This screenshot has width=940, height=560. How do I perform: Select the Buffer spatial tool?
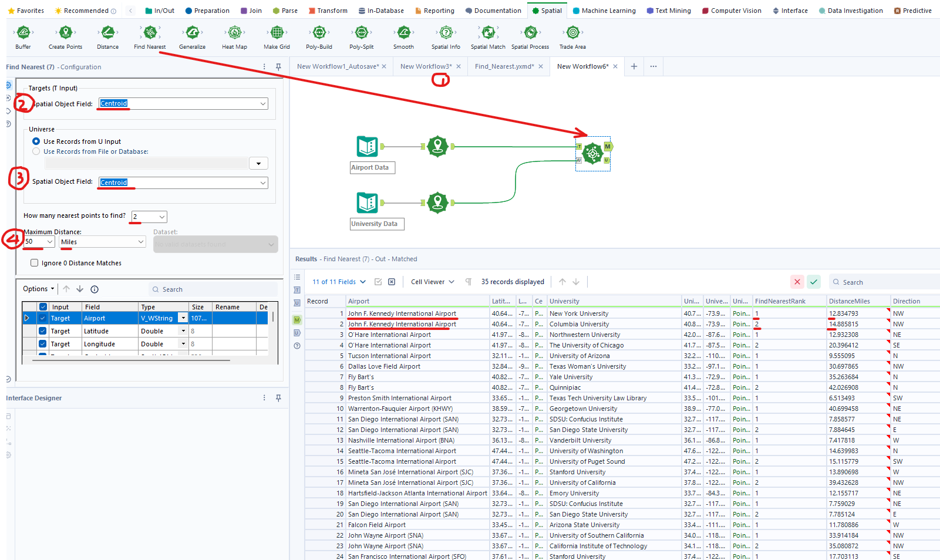[23, 33]
